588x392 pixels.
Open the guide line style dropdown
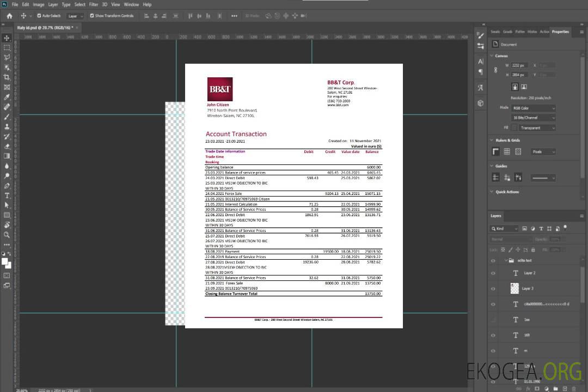pos(543,178)
